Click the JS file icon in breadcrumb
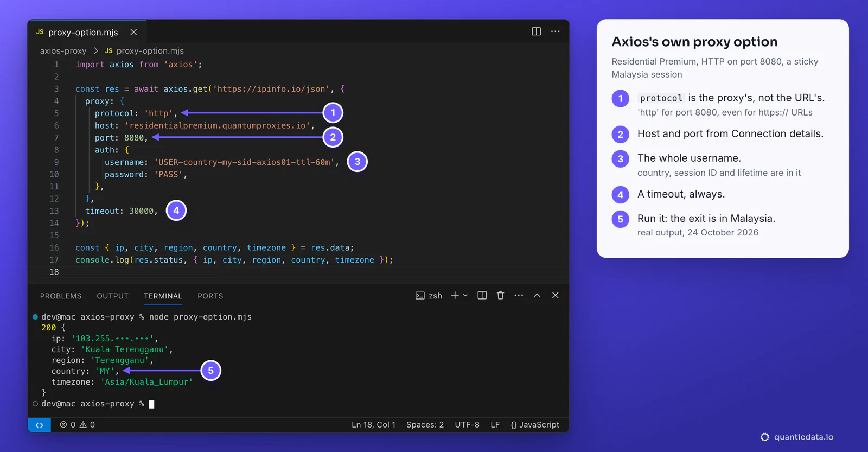The image size is (868, 452). [x=109, y=50]
